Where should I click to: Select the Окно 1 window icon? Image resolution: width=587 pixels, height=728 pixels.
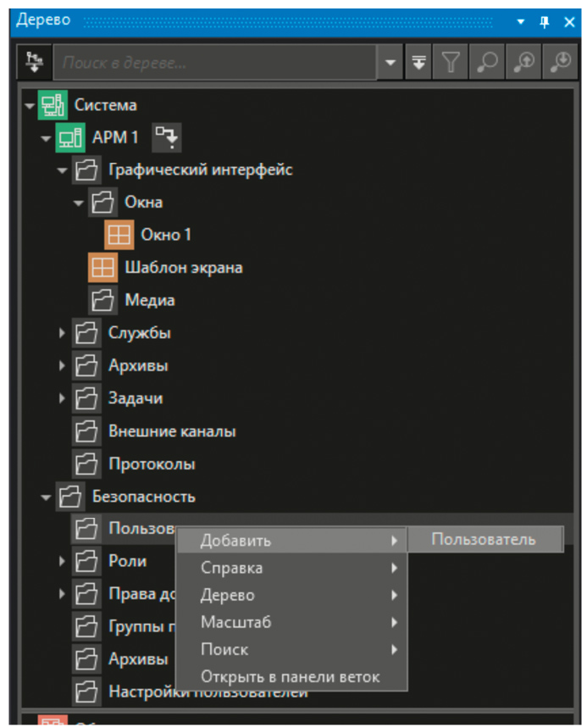click(x=119, y=235)
